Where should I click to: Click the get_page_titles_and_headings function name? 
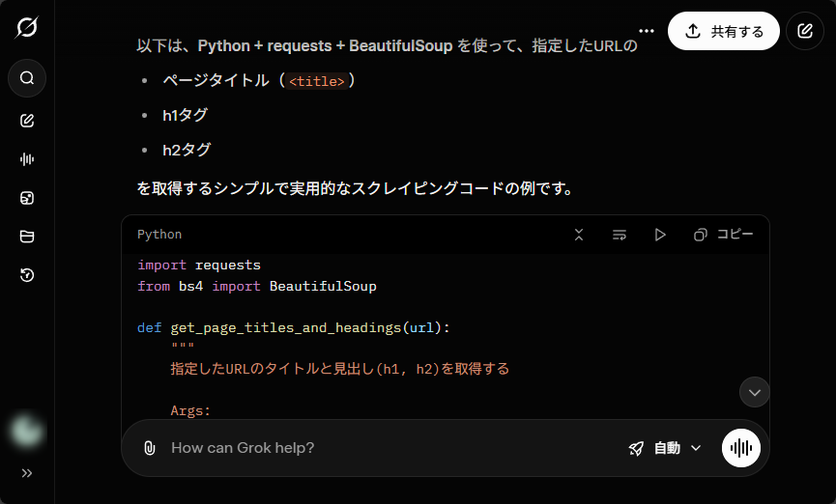click(286, 327)
